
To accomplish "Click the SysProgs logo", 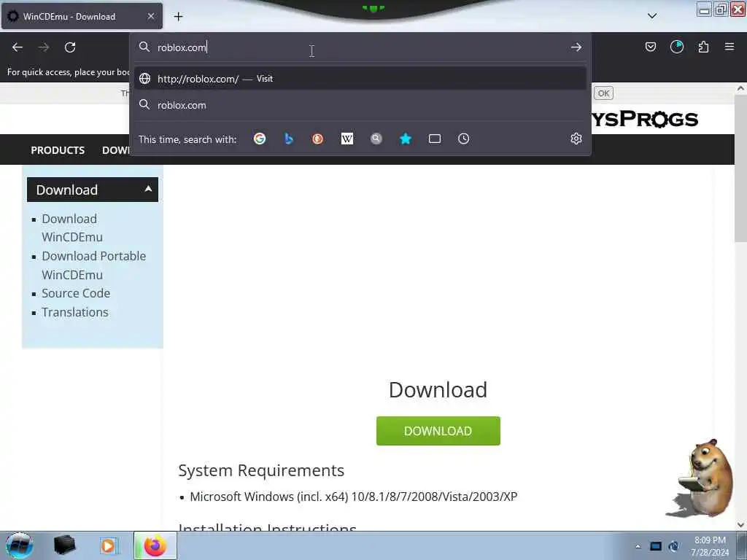I will 645,119.
